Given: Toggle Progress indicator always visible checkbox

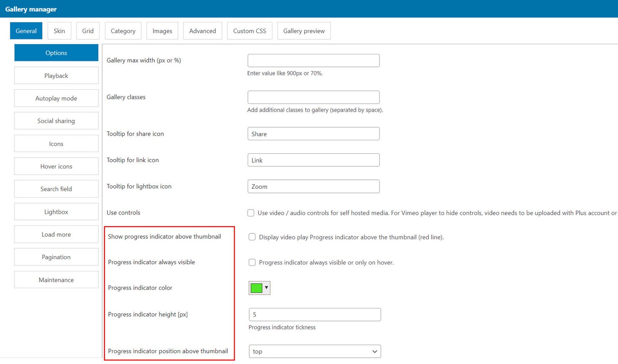Looking at the screenshot, I should coord(252,262).
